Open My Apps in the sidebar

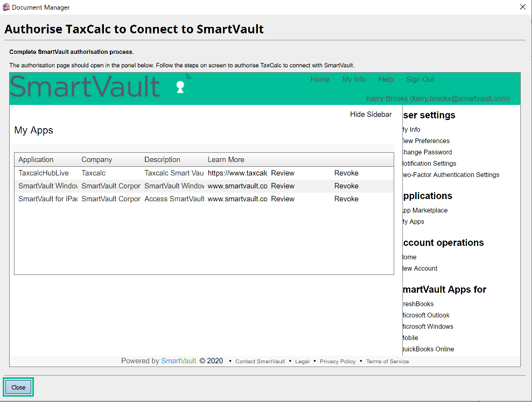coord(413,221)
